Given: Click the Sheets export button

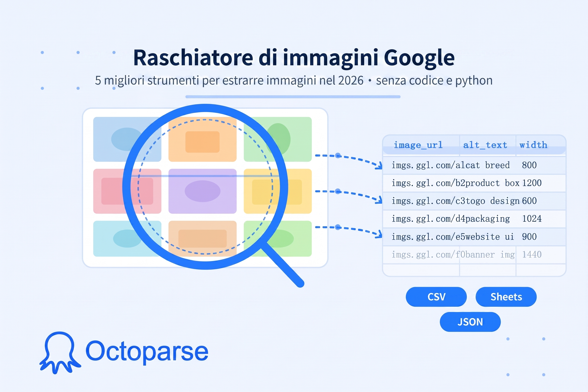Looking at the screenshot, I should [506, 297].
